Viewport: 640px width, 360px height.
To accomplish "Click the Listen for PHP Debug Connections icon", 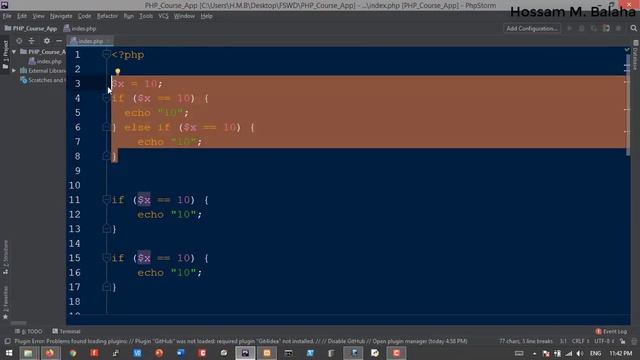I will 607,29.
